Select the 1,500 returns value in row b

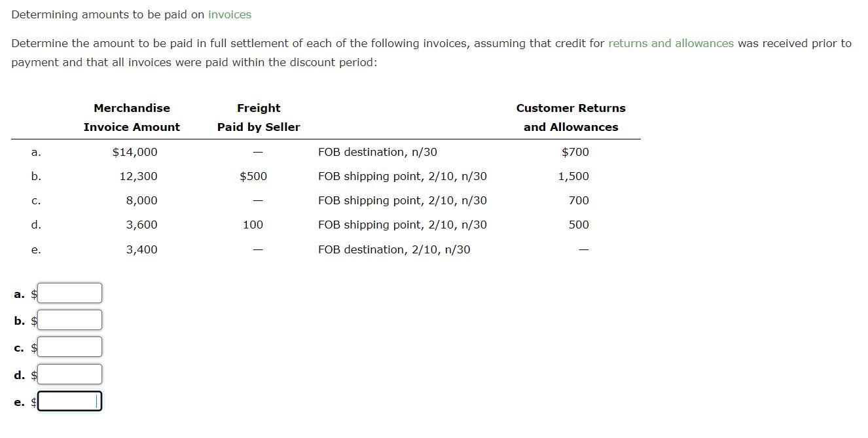coord(575,175)
